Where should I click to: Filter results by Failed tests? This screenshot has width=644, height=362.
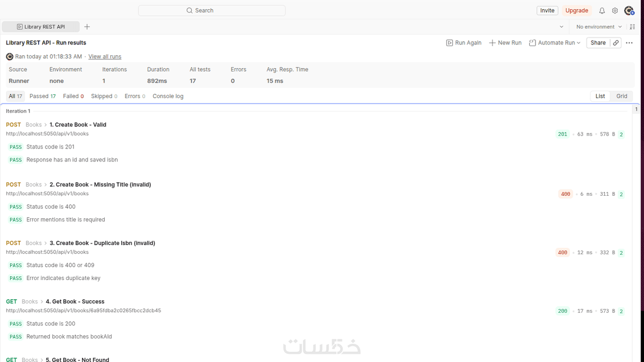click(74, 97)
